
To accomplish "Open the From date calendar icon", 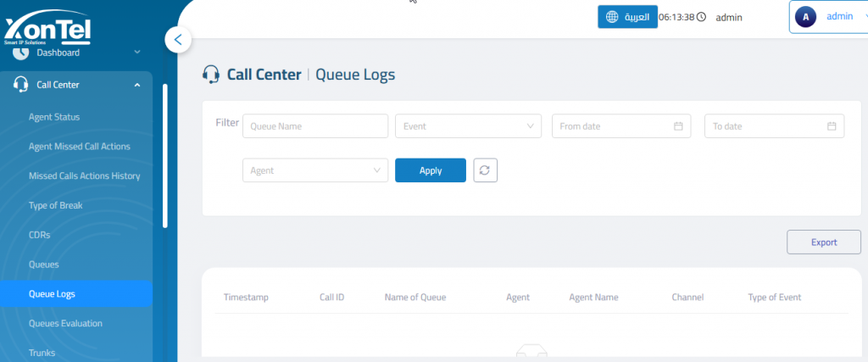I will (678, 126).
